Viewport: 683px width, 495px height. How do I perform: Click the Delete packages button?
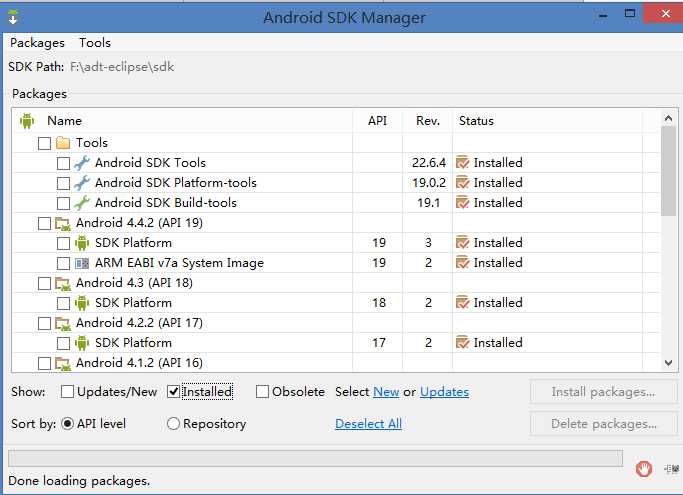pos(603,424)
